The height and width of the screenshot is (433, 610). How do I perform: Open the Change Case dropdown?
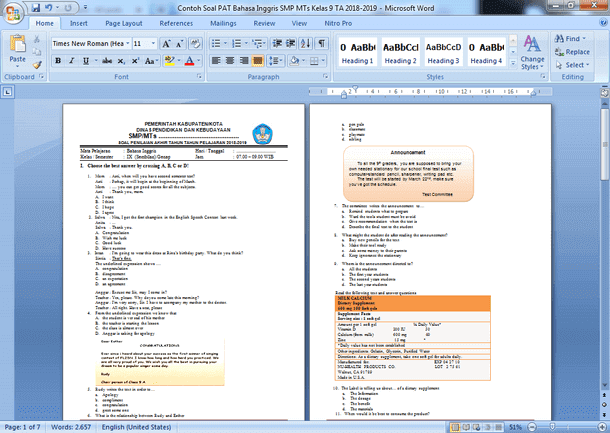(151, 61)
